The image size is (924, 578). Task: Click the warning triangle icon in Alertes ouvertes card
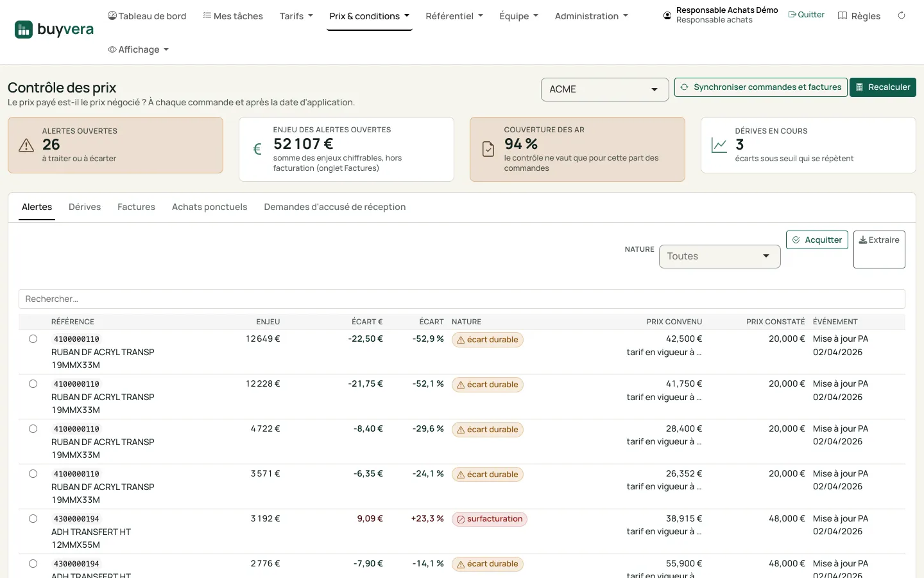pos(26,145)
